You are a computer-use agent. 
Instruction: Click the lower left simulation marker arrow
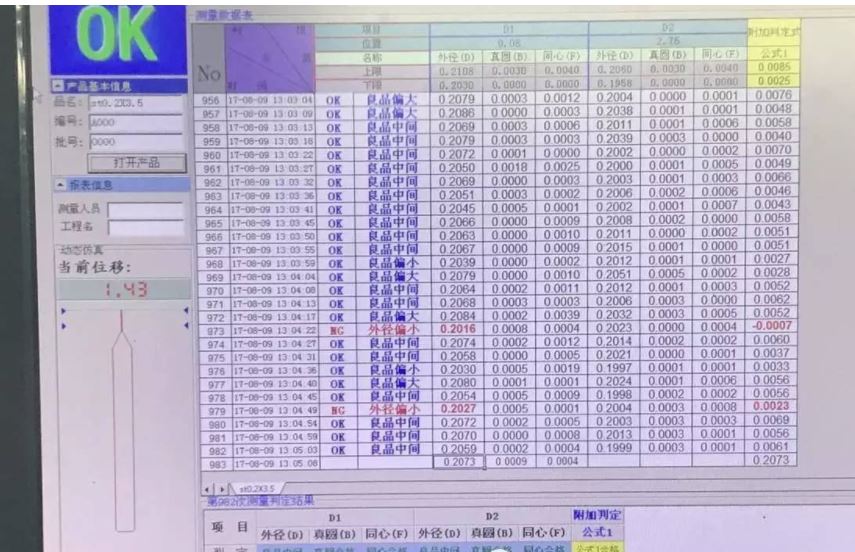(64, 326)
